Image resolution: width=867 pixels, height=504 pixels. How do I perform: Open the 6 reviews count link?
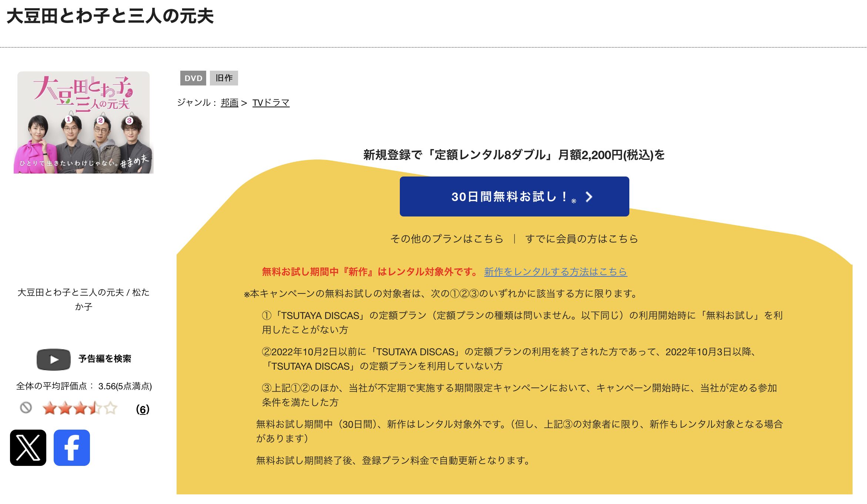(x=143, y=409)
